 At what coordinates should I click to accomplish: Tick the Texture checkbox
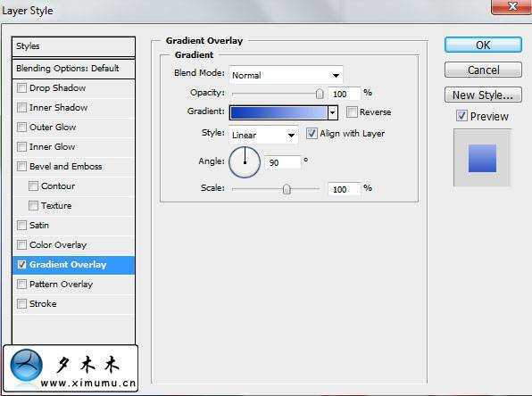click(33, 206)
